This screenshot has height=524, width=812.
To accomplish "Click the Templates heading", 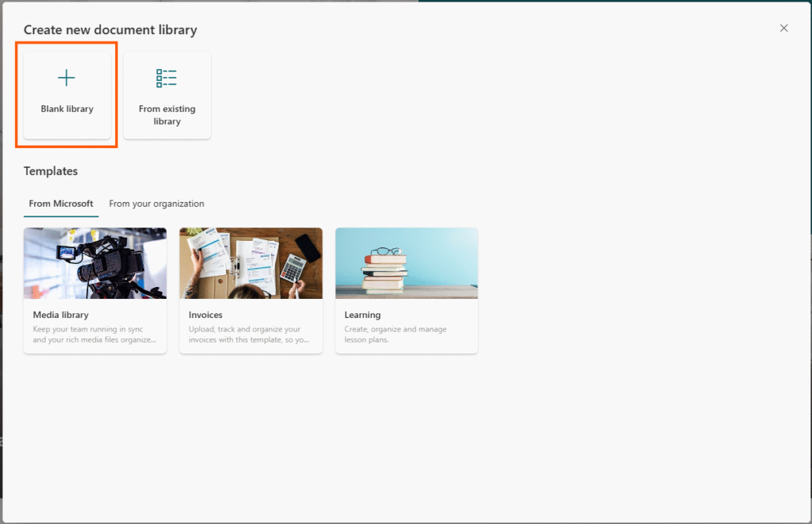I will tap(51, 171).
